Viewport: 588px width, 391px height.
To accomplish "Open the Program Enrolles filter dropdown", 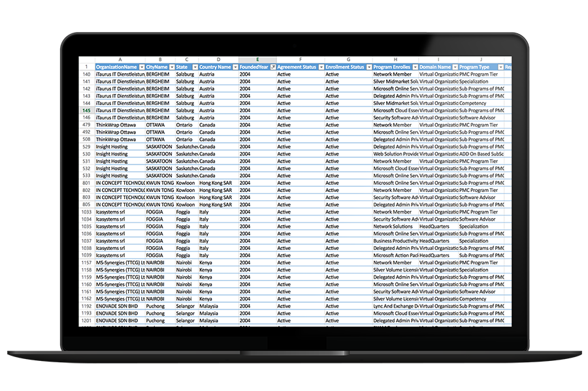I will click(x=415, y=67).
